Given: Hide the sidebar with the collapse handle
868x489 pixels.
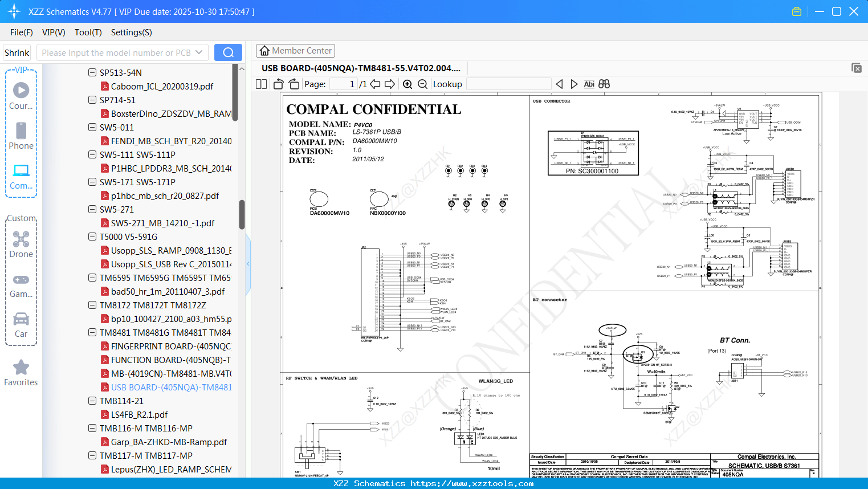Looking at the screenshot, I should [248, 264].
